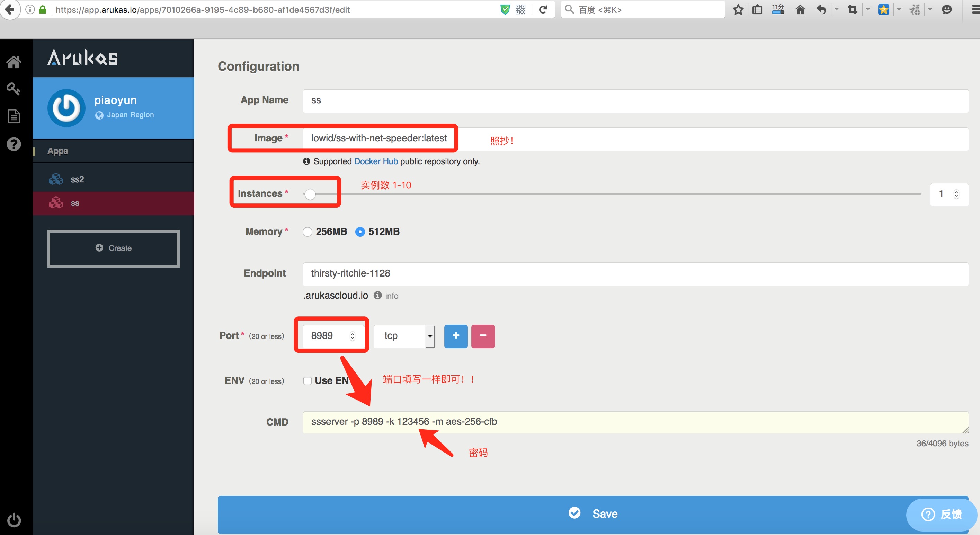
Task: Go to browser home page icon
Action: [800, 9]
